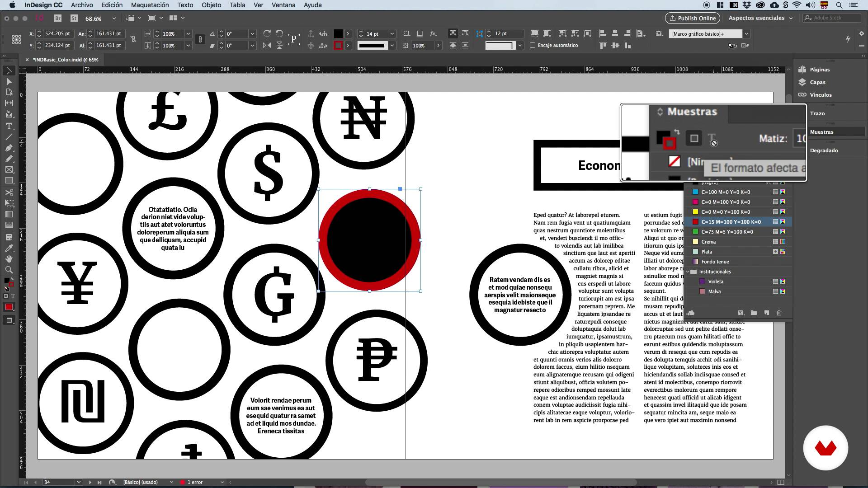Open the zoom level dropdown at 68.6%
The image size is (868, 488).
[x=114, y=19]
